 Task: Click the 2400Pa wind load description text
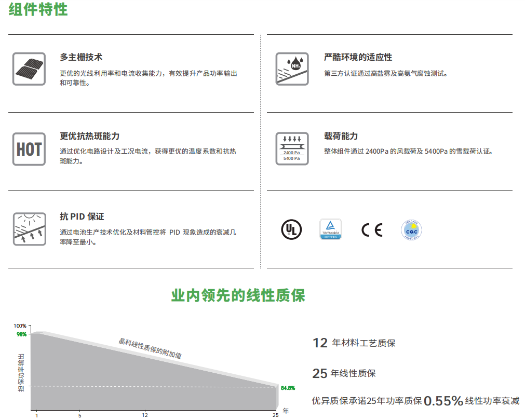point(408,151)
